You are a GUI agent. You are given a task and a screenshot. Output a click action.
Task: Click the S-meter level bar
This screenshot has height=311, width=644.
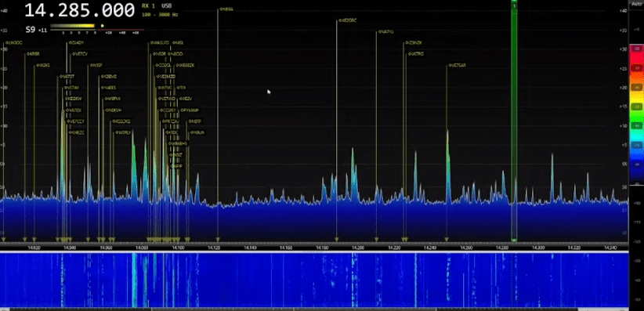72,26
